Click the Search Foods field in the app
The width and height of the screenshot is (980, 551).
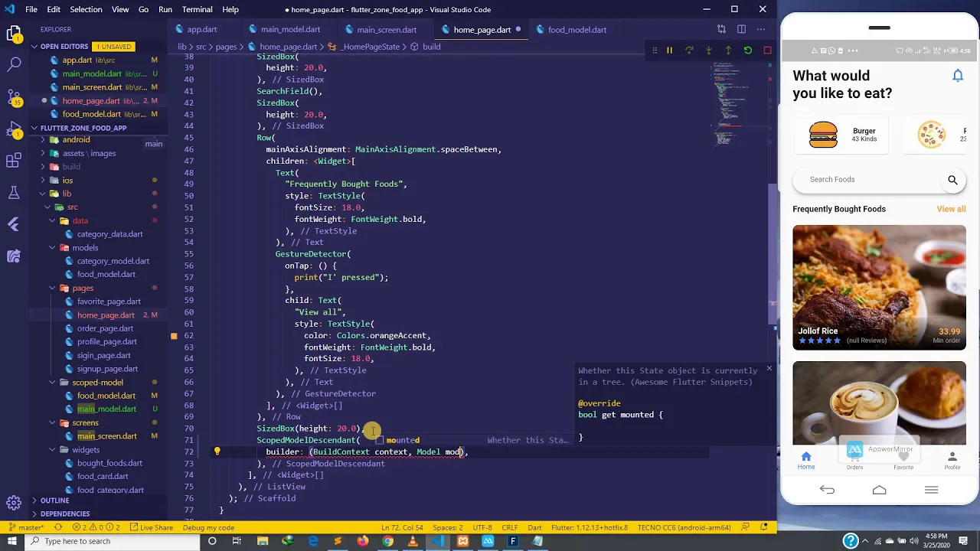[879, 180]
